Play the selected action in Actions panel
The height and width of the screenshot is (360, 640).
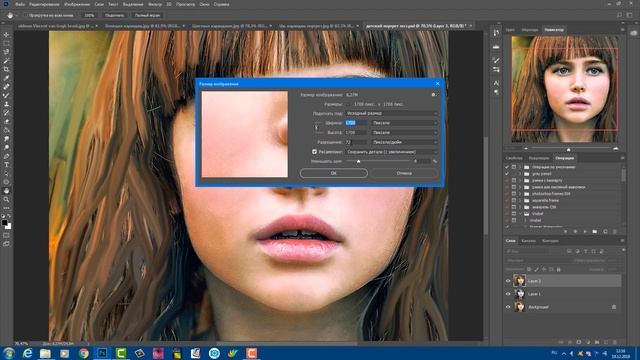point(585,231)
